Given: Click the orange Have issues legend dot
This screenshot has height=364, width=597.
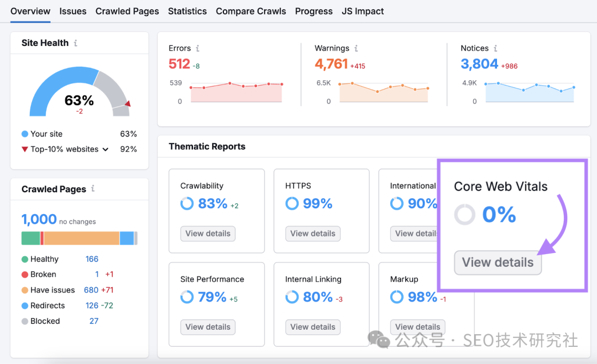Looking at the screenshot, I should tap(25, 290).
